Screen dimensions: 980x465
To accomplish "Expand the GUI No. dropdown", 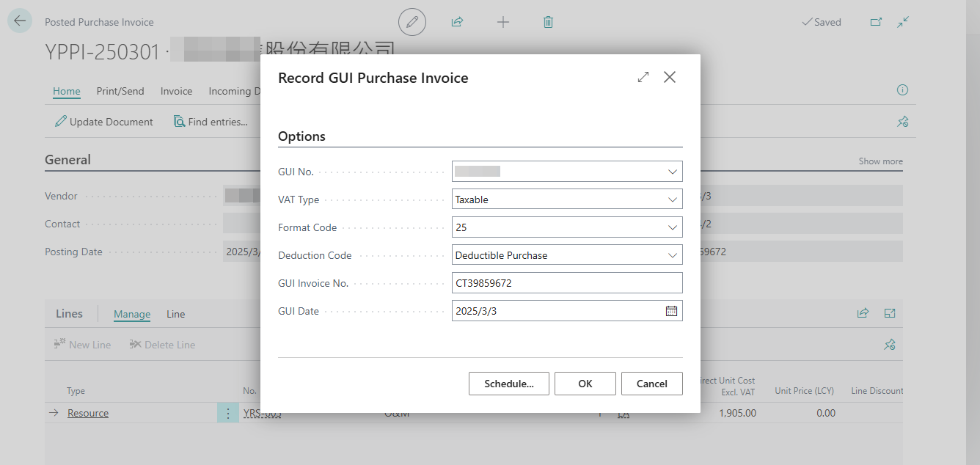I will pos(673,172).
